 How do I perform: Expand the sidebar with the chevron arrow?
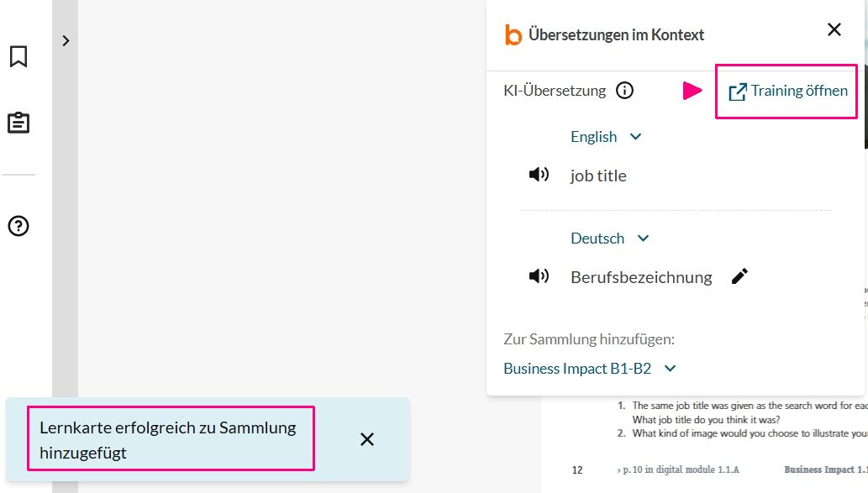click(66, 40)
